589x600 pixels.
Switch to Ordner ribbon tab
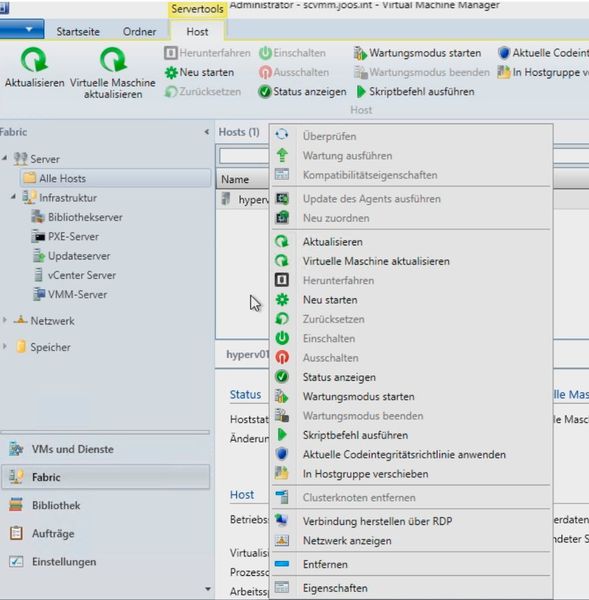139,31
